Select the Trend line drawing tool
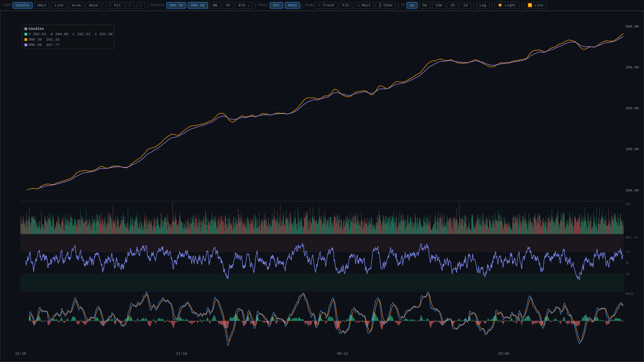The width and height of the screenshot is (644, 362). [326, 5]
